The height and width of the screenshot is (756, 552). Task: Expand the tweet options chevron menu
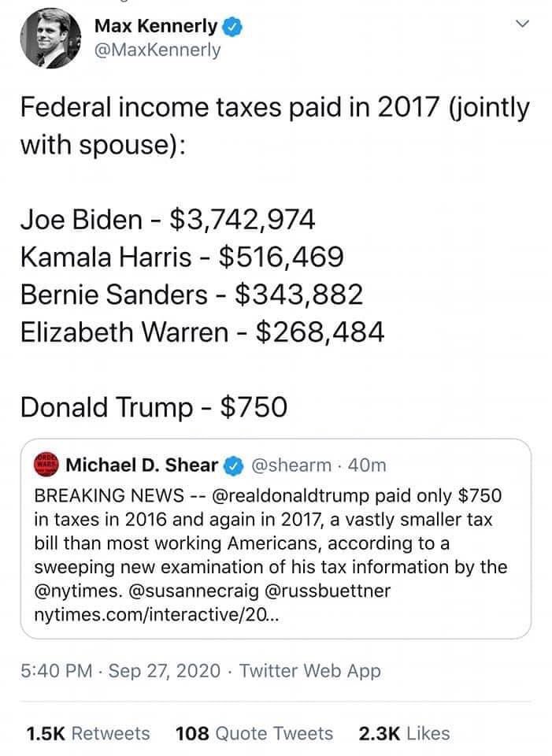(522, 24)
